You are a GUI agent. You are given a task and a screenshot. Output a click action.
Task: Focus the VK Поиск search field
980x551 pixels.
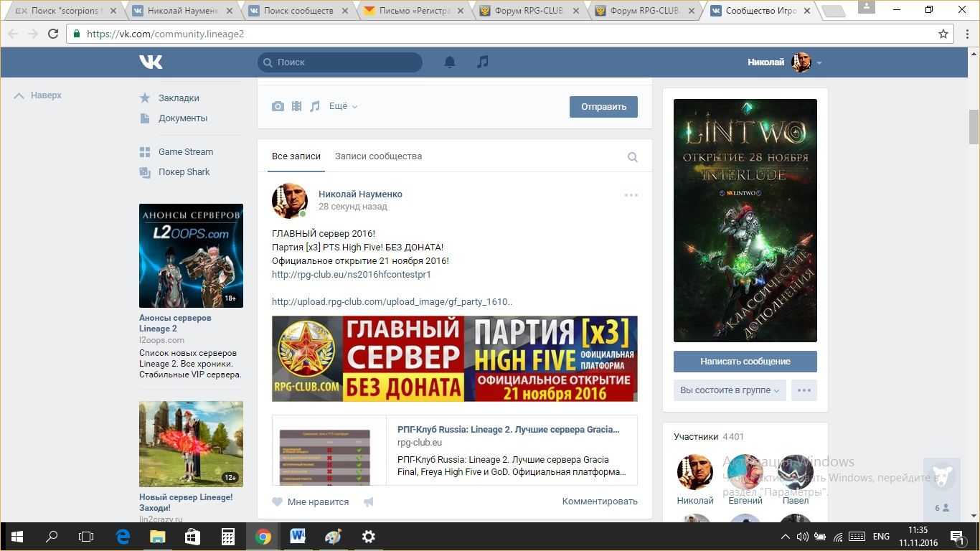pyautogui.click(x=340, y=62)
